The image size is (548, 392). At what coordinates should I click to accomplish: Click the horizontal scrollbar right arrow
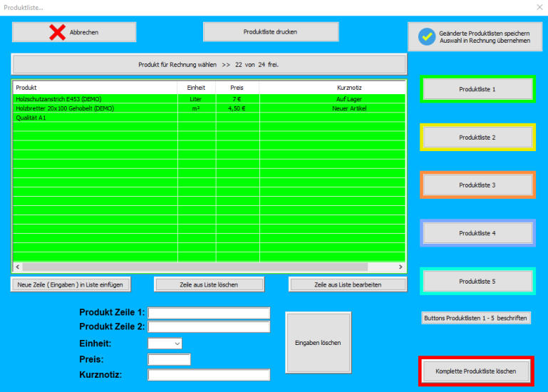[400, 267]
